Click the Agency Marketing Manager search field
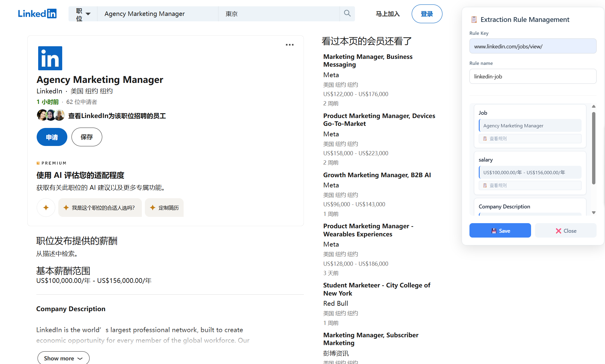The height and width of the screenshot is (364, 605). tap(158, 14)
